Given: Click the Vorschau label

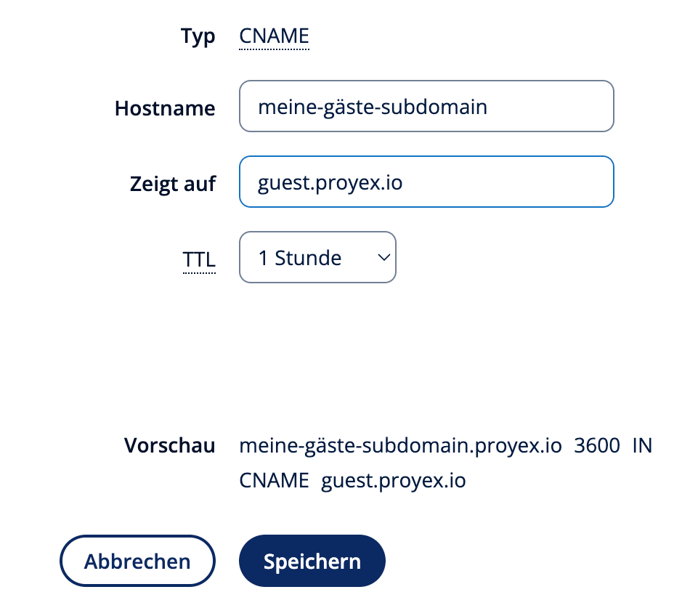Looking at the screenshot, I should (169, 445).
